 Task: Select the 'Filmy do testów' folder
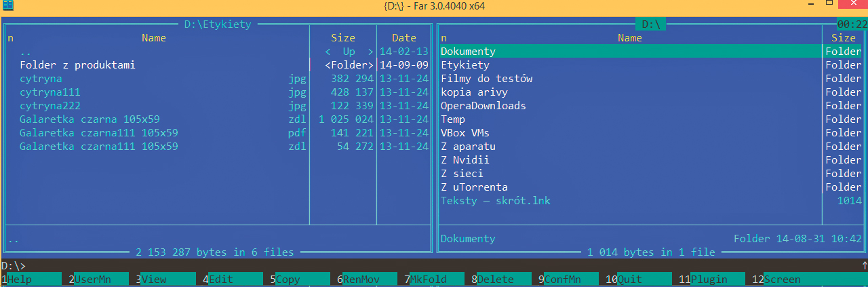(x=486, y=79)
